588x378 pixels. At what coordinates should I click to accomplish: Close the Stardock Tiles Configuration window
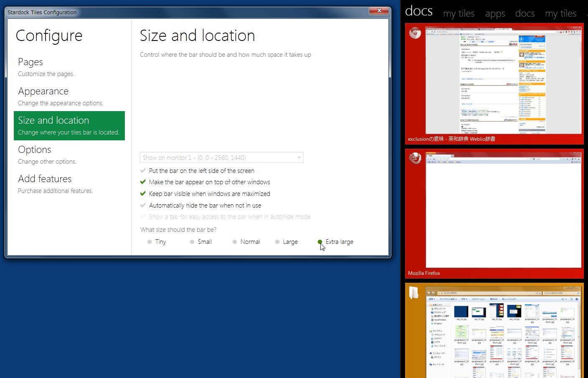click(379, 10)
